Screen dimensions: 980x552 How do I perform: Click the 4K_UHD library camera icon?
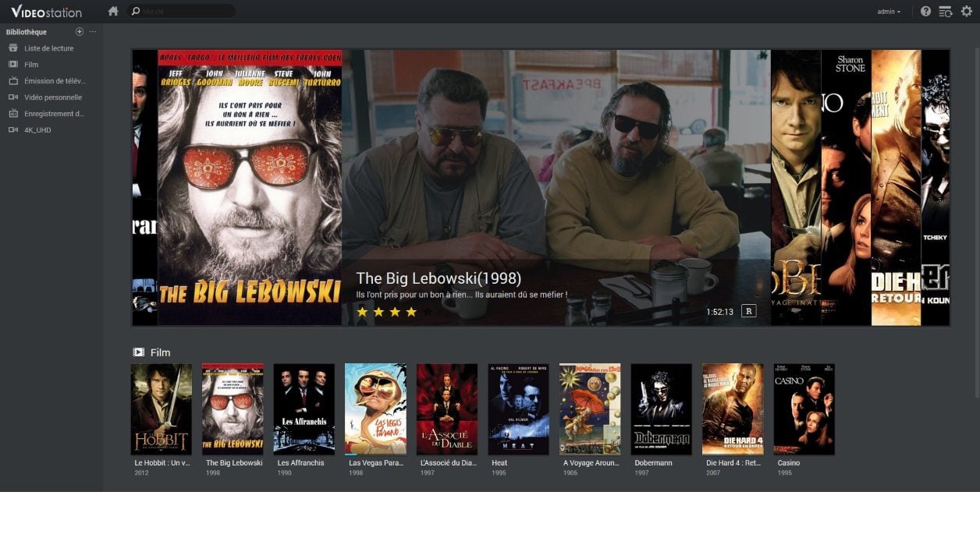point(13,130)
